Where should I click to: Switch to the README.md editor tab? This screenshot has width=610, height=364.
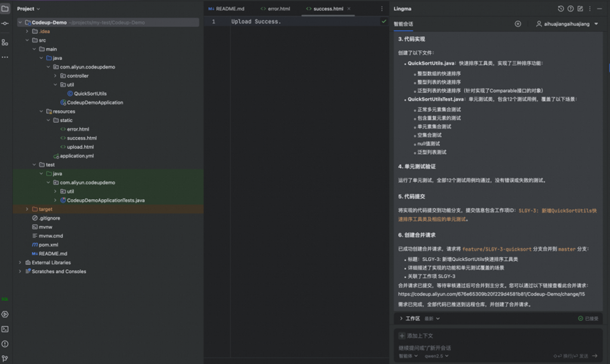coord(227,9)
